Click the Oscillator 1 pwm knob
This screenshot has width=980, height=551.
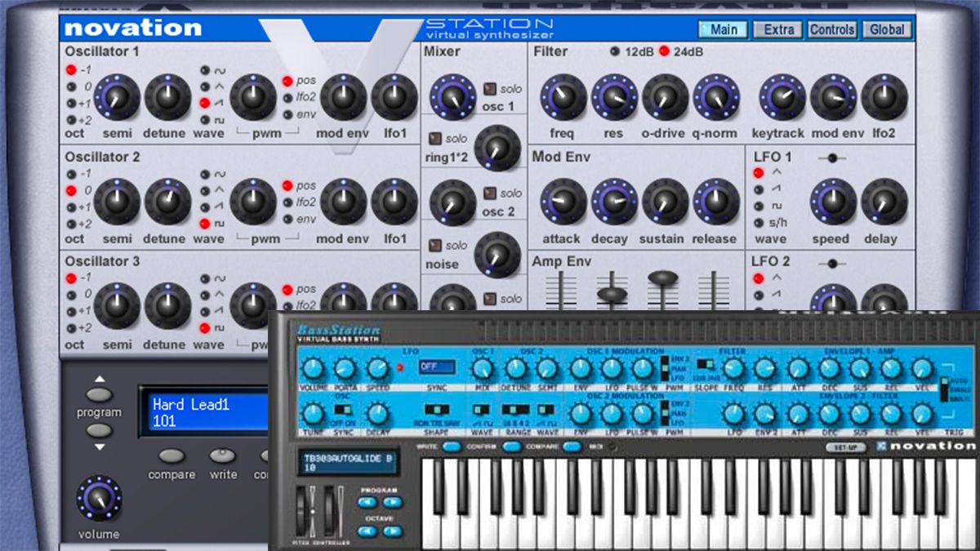pos(253,97)
